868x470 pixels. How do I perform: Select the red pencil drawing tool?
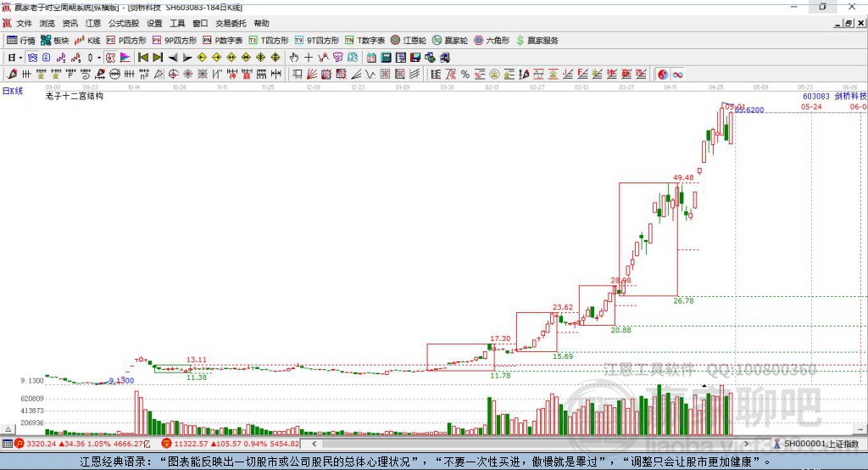pos(12,75)
